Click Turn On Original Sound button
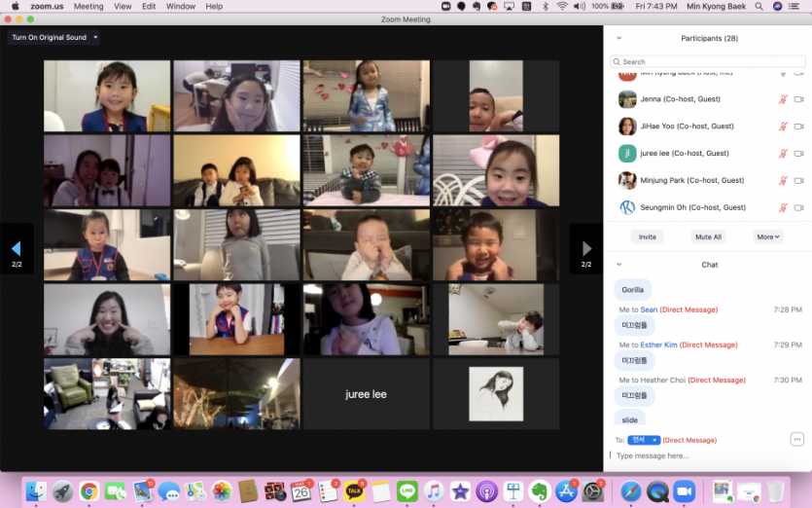The width and height of the screenshot is (812, 508). click(x=50, y=37)
